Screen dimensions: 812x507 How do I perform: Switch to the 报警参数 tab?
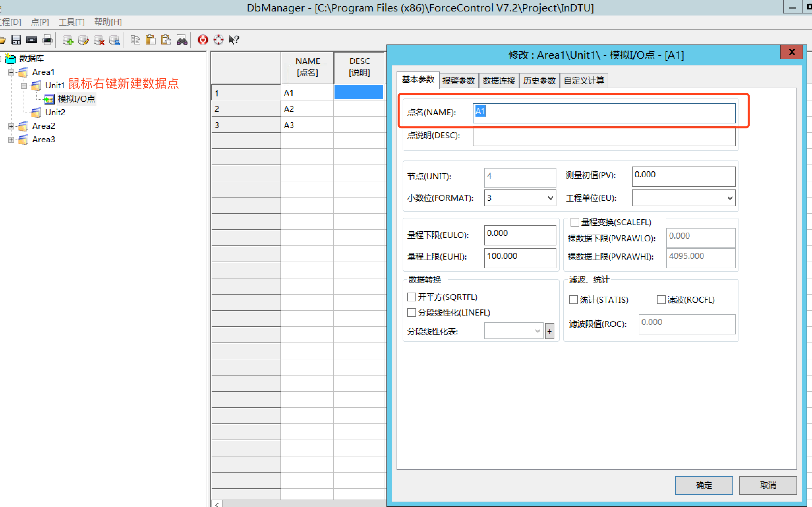458,81
